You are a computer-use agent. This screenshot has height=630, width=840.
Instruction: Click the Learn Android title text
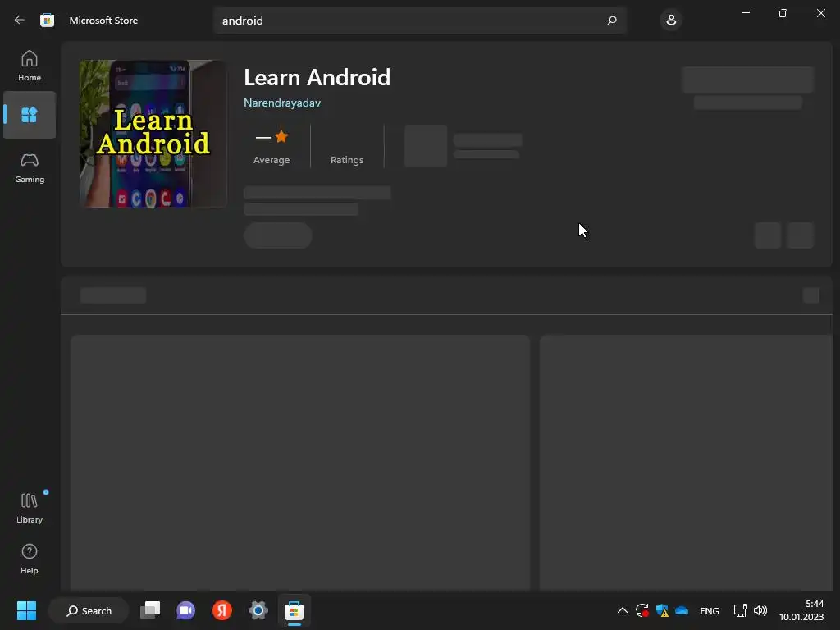click(317, 78)
